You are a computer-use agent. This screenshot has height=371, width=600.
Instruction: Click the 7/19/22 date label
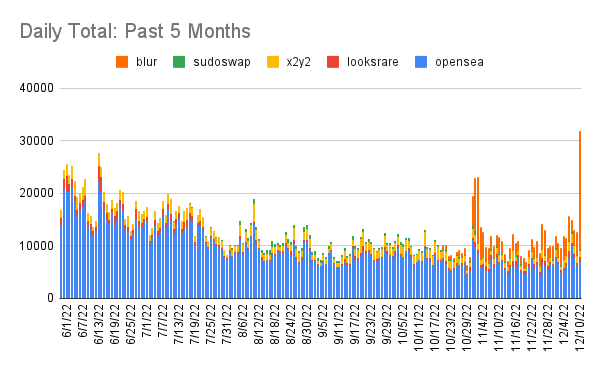pyautogui.click(x=195, y=324)
